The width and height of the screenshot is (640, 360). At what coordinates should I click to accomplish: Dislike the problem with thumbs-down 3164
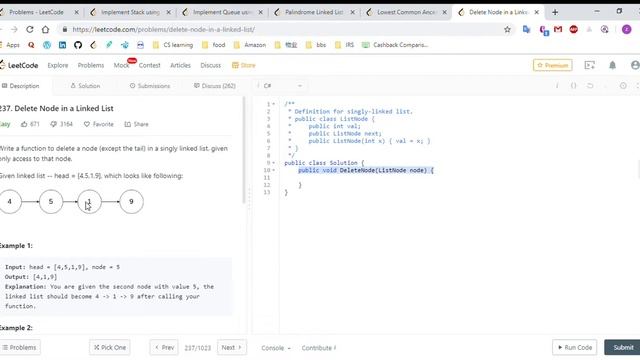61,124
